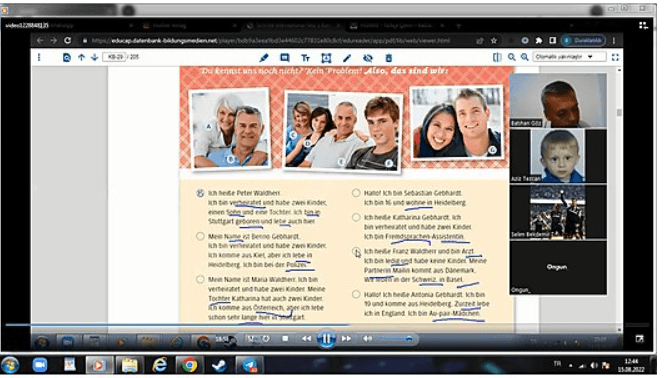This screenshot has width=664, height=378.
Task: Go to next page with down arrow
Action: point(94,57)
